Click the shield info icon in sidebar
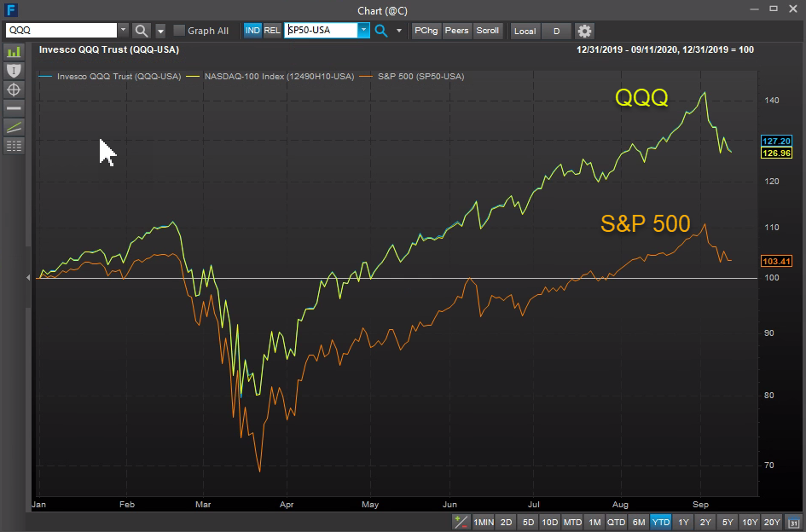 [14, 71]
